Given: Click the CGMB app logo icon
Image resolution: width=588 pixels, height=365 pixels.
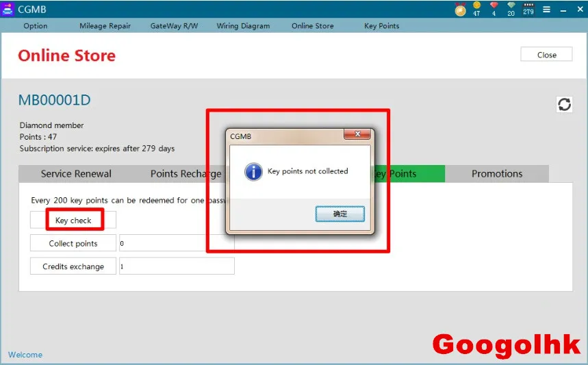Looking at the screenshot, I should [x=8, y=9].
